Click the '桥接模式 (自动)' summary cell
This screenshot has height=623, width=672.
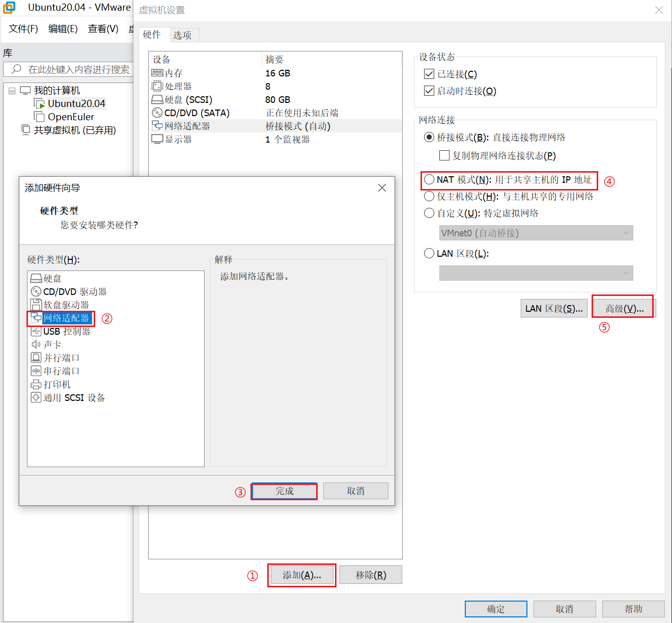click(298, 126)
